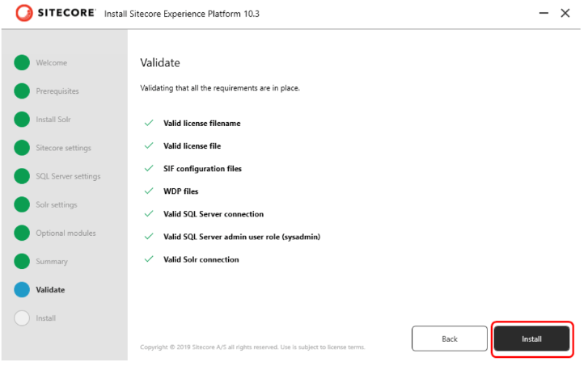Click the green Summary step circle
Image resolution: width=588 pixels, height=370 pixels.
(22, 262)
